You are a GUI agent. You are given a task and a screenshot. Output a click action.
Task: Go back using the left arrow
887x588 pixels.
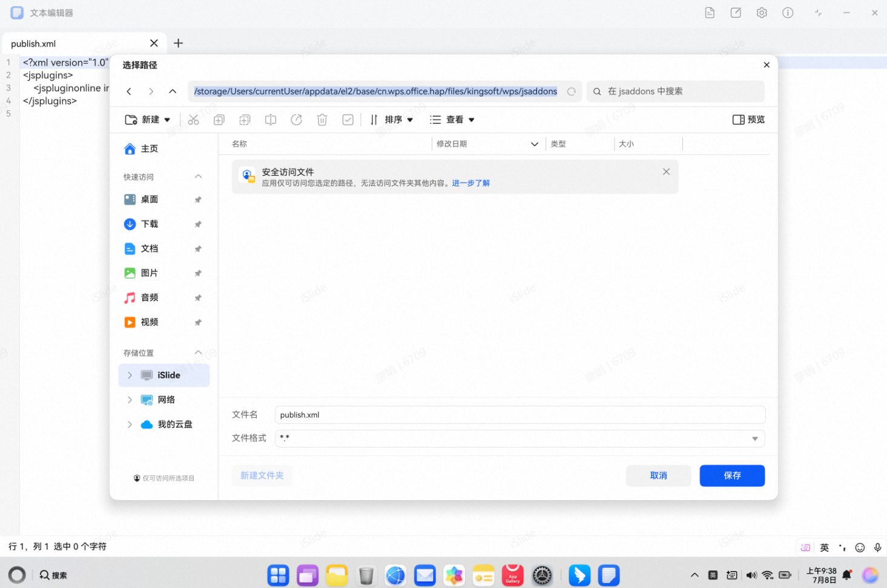129,91
